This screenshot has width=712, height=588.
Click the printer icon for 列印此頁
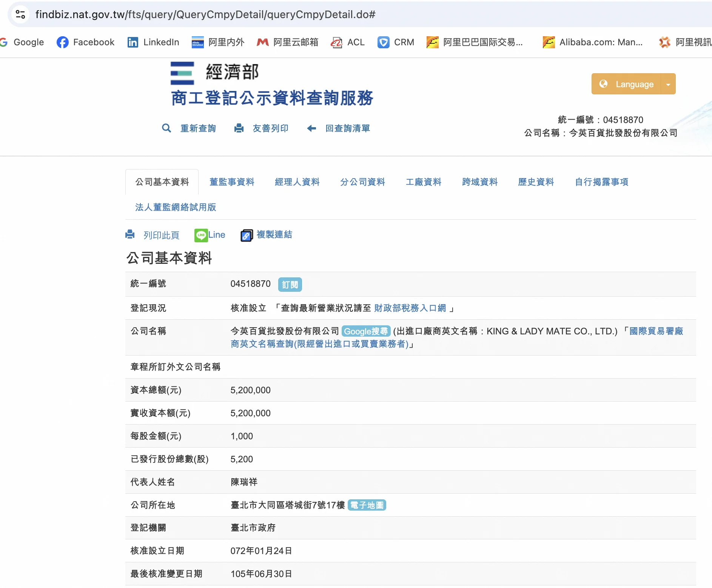tap(130, 235)
